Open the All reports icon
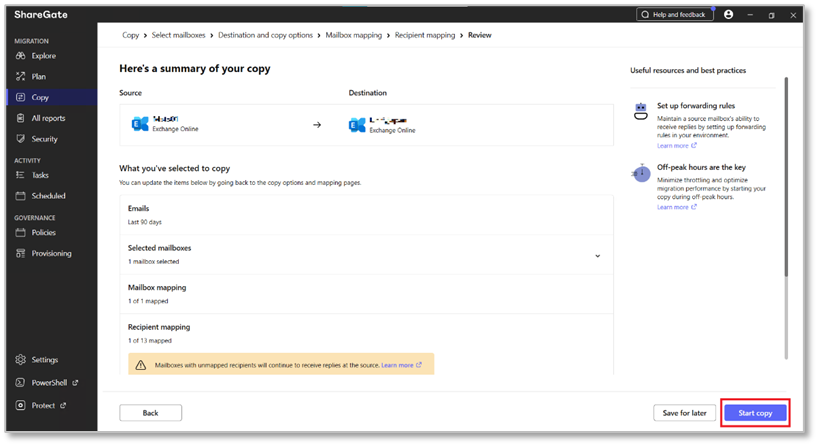The height and width of the screenshot is (446, 818). click(20, 118)
